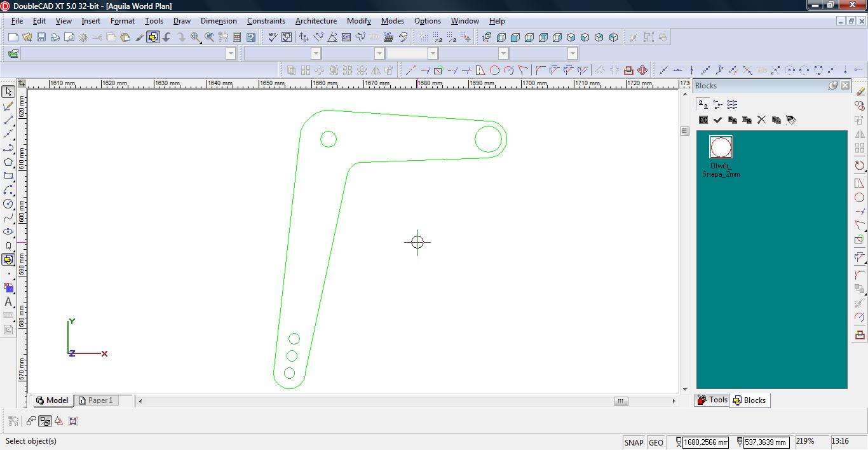
Task: Click the Undo arrow icon
Action: click(167, 37)
